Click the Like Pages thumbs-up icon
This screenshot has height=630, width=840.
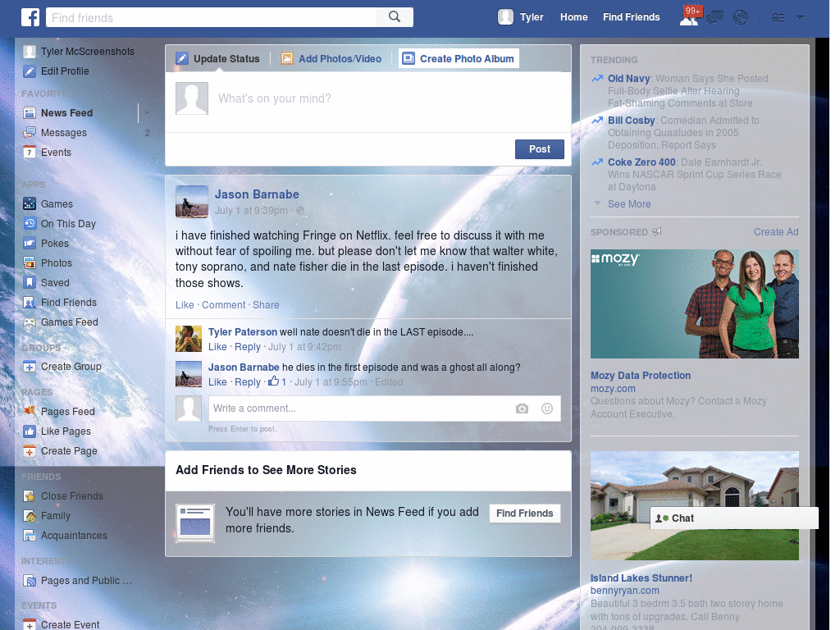30,431
